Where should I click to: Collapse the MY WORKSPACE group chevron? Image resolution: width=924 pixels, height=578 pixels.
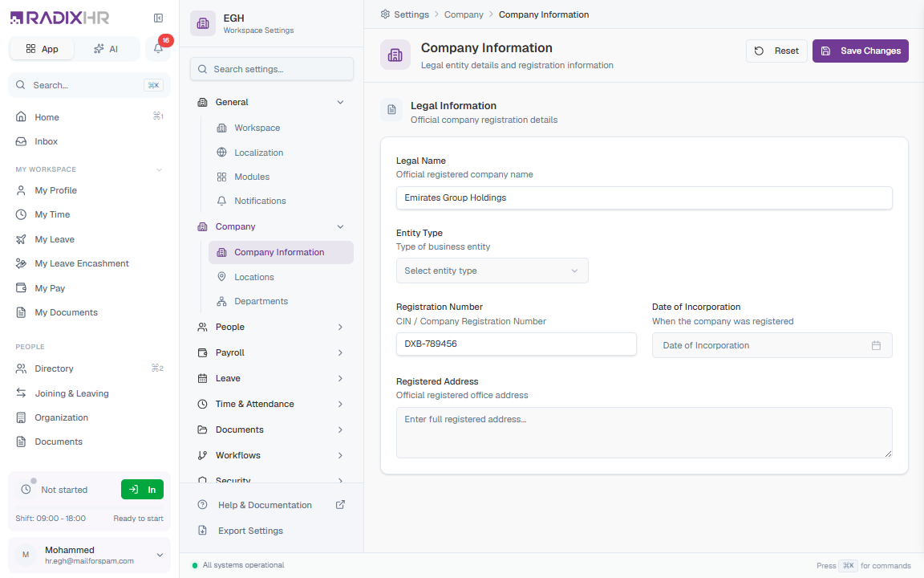pos(159,170)
